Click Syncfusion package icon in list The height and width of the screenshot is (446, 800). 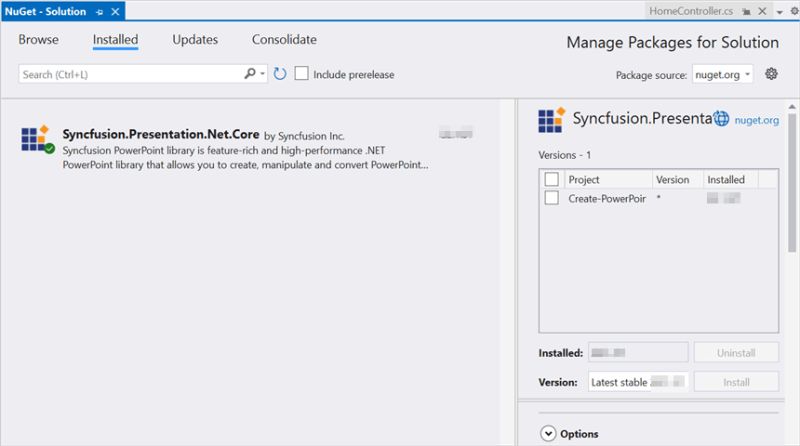38,139
